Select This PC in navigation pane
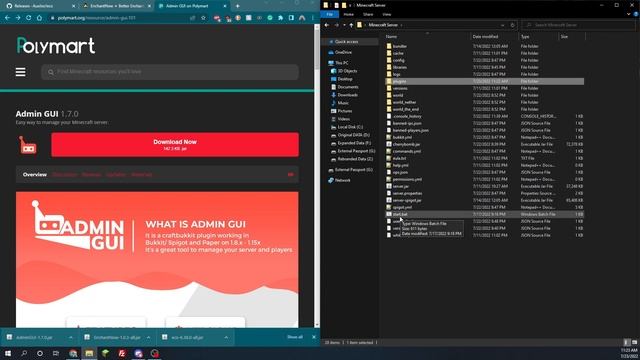This screenshot has height=360, width=640. point(341,63)
